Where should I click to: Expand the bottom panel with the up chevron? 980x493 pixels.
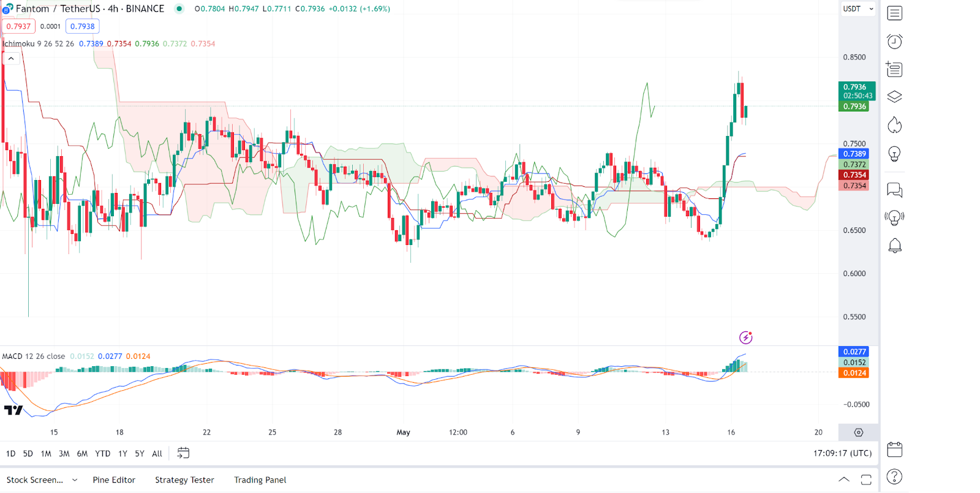click(843, 480)
